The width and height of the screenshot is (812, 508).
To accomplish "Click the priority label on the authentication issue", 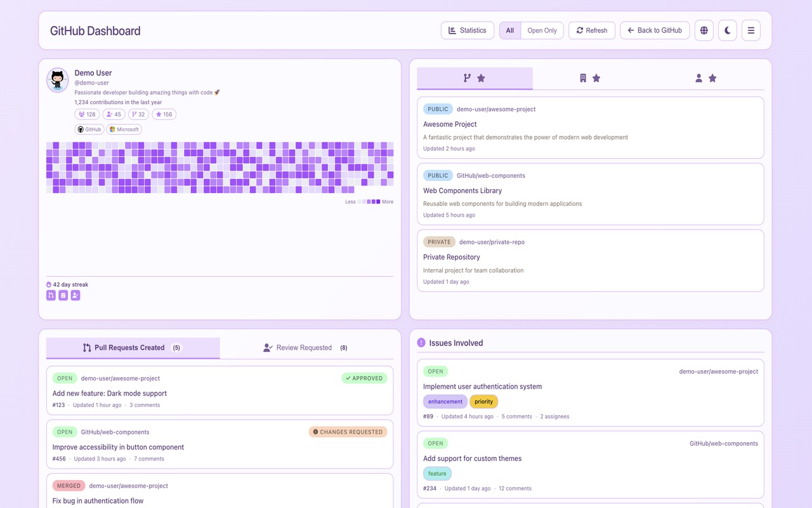I will click(484, 401).
